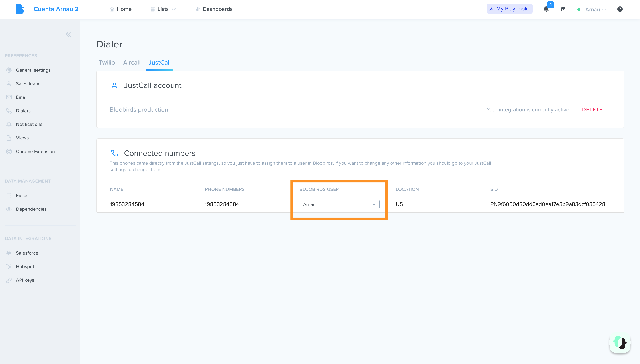Click the NAME column header
The height and width of the screenshot is (364, 640).
[x=117, y=189]
